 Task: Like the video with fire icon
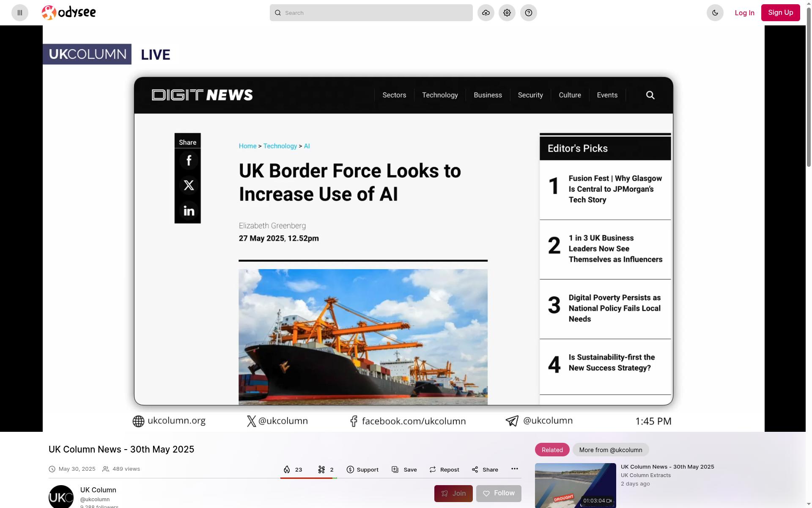(x=293, y=469)
